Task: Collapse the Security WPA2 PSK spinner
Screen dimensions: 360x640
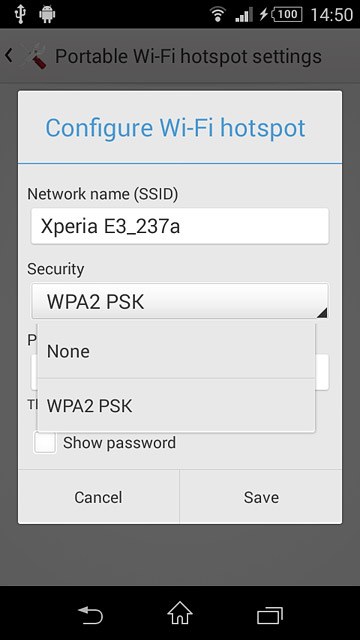Action: (x=180, y=301)
